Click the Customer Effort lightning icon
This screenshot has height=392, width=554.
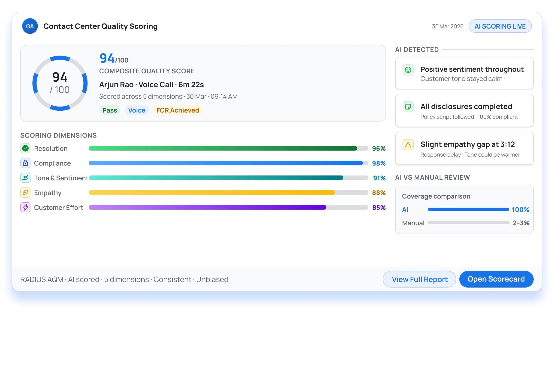tap(25, 207)
